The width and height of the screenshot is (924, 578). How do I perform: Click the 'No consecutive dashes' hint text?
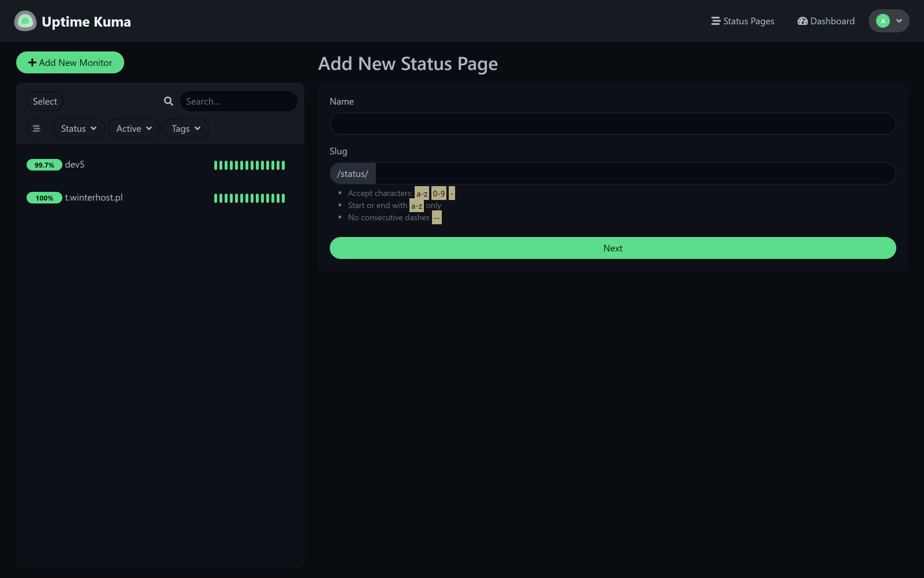coord(389,217)
